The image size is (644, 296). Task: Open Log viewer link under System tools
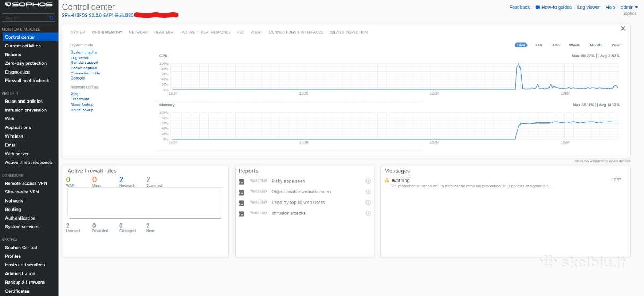click(x=80, y=57)
